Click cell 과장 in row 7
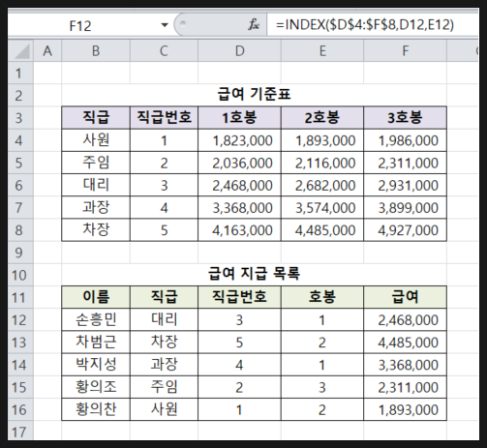Viewport: 487px width, 448px height. click(96, 207)
